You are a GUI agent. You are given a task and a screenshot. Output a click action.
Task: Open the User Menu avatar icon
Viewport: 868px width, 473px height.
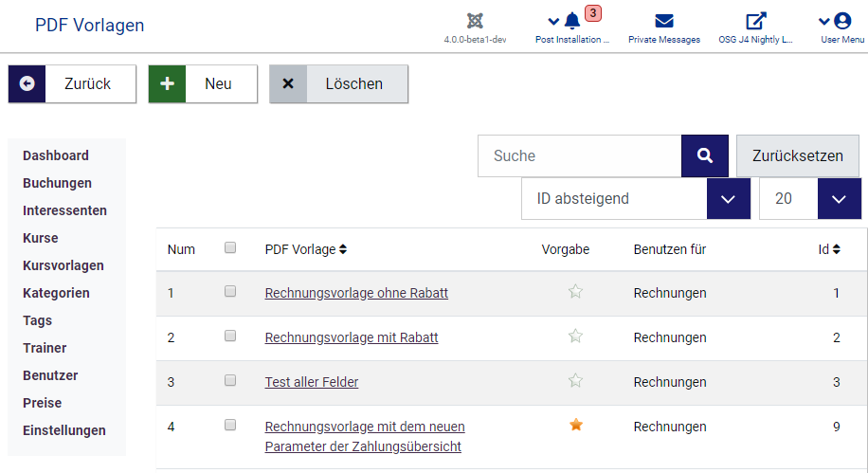pyautogui.click(x=842, y=21)
